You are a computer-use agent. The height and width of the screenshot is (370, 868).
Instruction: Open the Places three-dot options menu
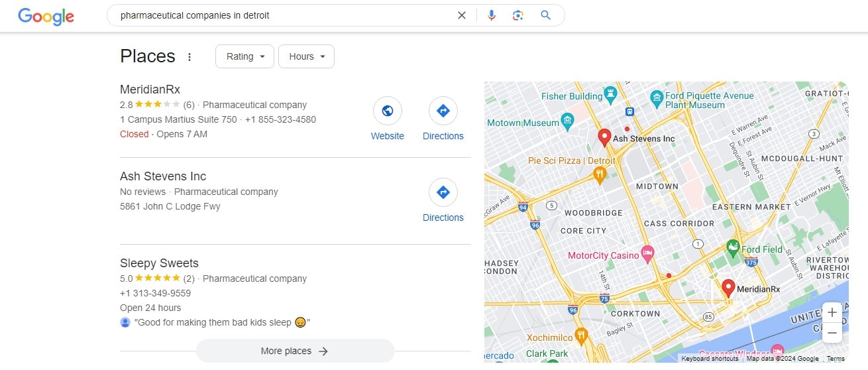click(x=190, y=57)
